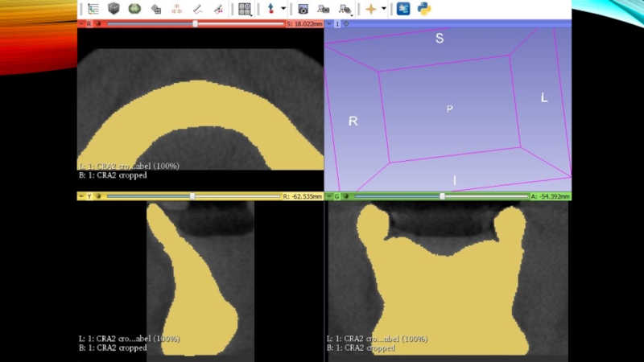Screen dimensions: 644x362
Task: Toggle link icon in green slice bar
Action: click(x=346, y=196)
